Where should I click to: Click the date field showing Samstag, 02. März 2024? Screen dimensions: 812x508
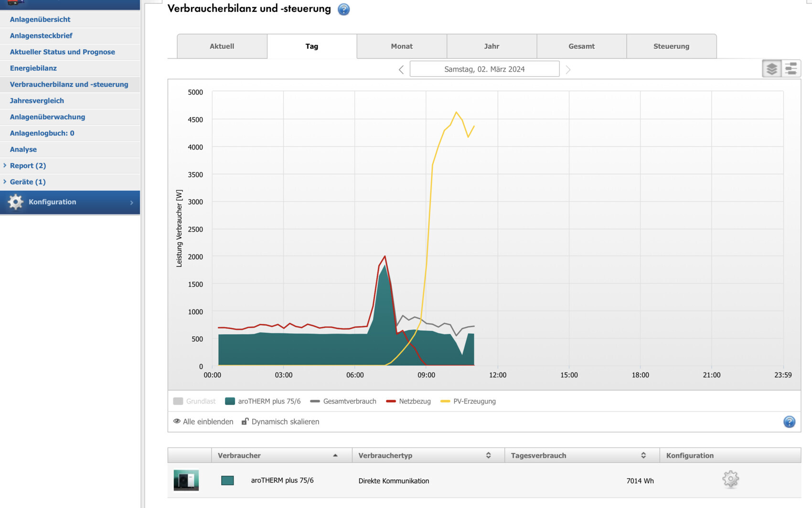(484, 69)
